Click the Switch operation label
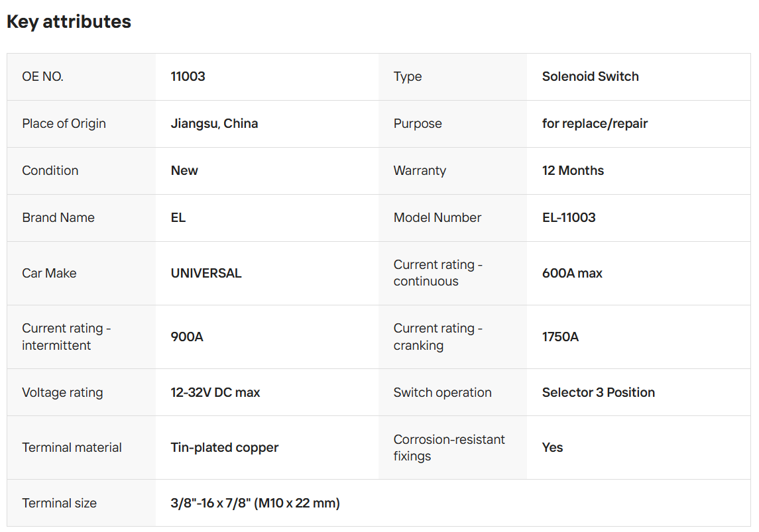Viewport: 759px width, 532px height. click(442, 392)
